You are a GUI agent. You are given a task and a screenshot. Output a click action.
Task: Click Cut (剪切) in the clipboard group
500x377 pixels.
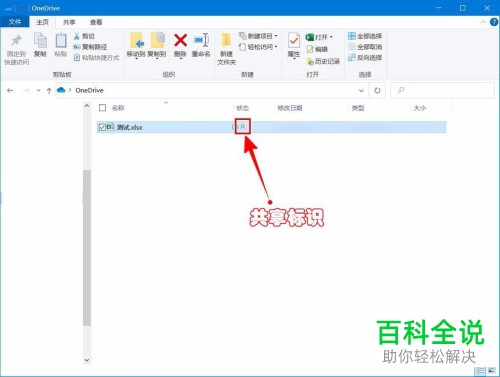click(84, 36)
